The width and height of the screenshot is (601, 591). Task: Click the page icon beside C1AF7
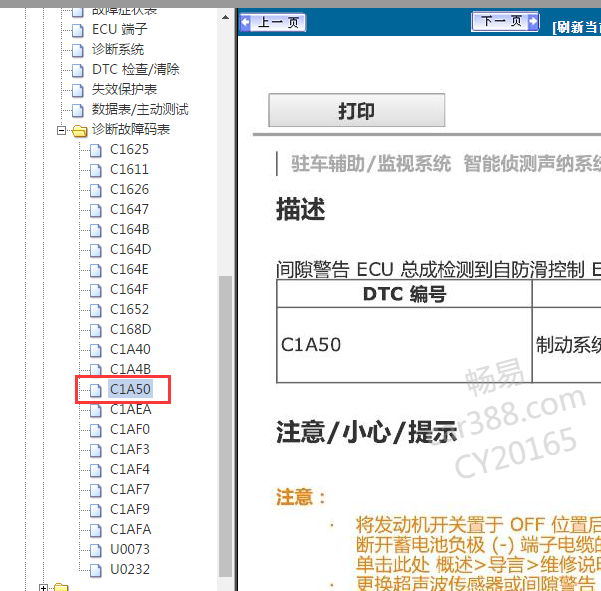click(96, 490)
